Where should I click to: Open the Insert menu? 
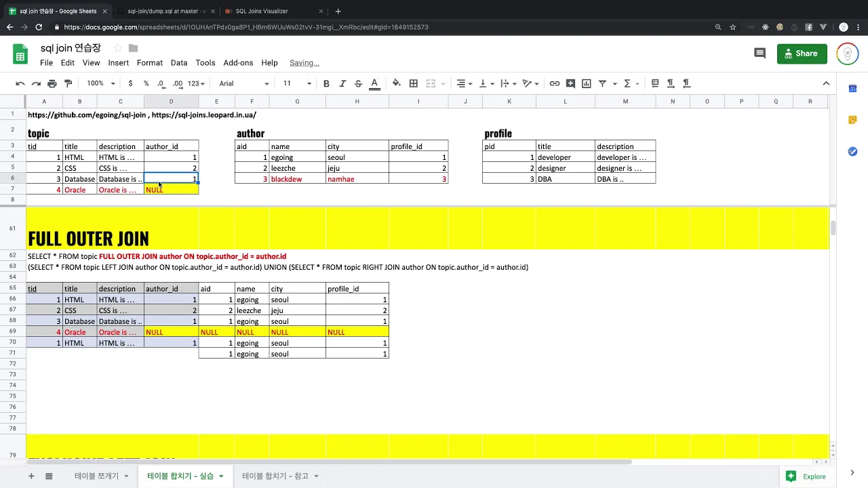pyautogui.click(x=118, y=62)
